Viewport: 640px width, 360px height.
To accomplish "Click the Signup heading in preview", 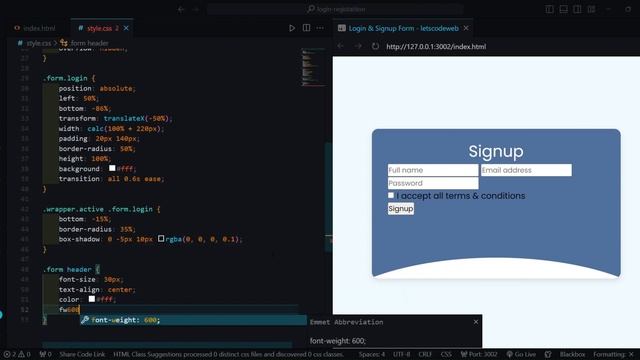I will point(496,151).
